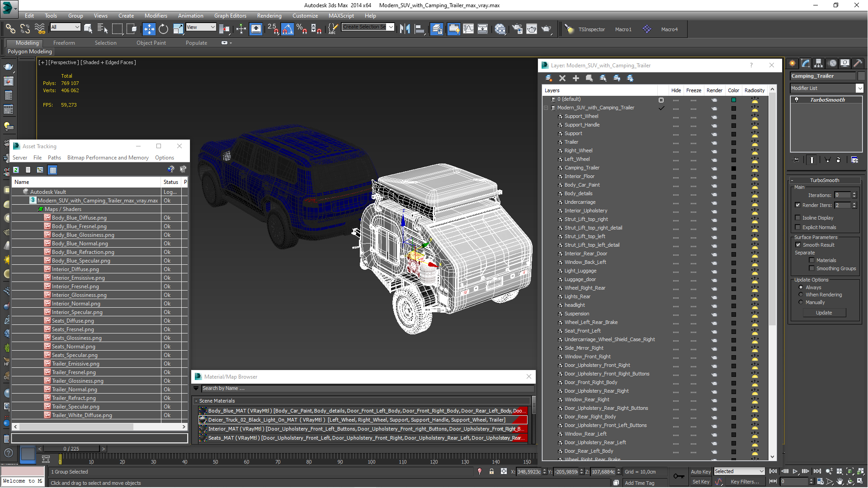Click the Search by Name field
The height and width of the screenshot is (488, 868).
pos(367,389)
